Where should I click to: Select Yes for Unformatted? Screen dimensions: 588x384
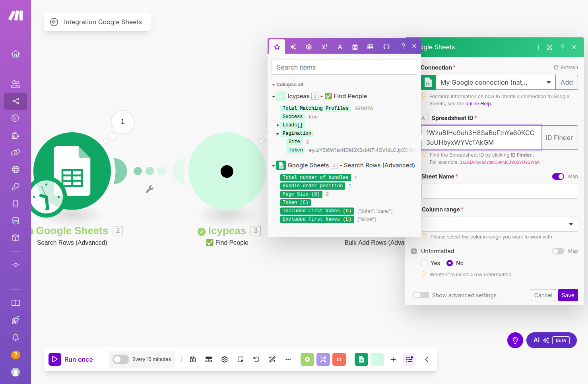(x=424, y=263)
